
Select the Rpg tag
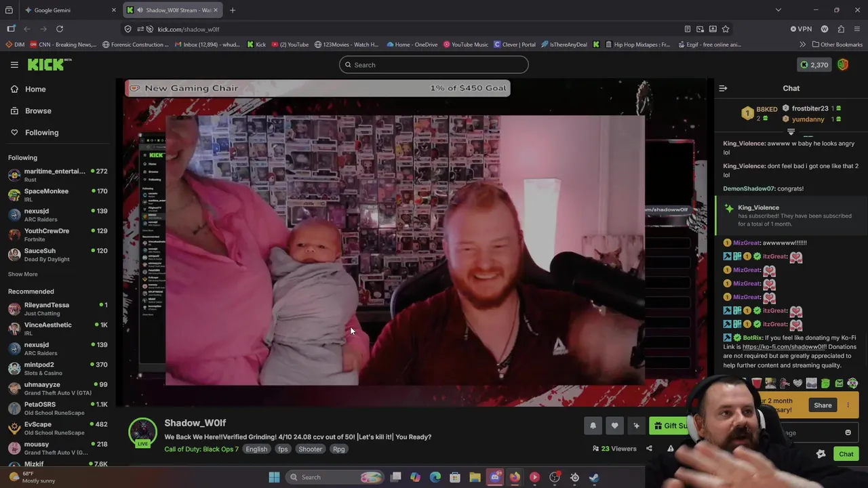click(x=338, y=449)
